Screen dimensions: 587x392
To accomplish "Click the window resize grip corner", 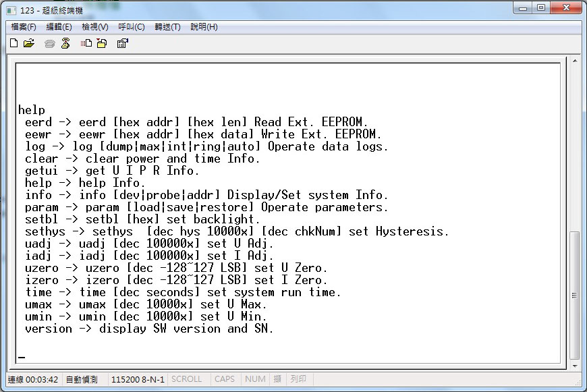I will tap(578, 382).
